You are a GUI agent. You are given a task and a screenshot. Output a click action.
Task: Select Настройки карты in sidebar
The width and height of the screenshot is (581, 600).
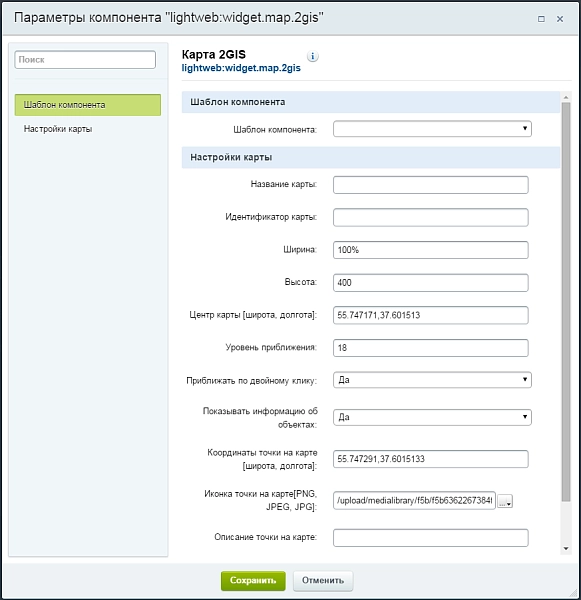(58, 129)
